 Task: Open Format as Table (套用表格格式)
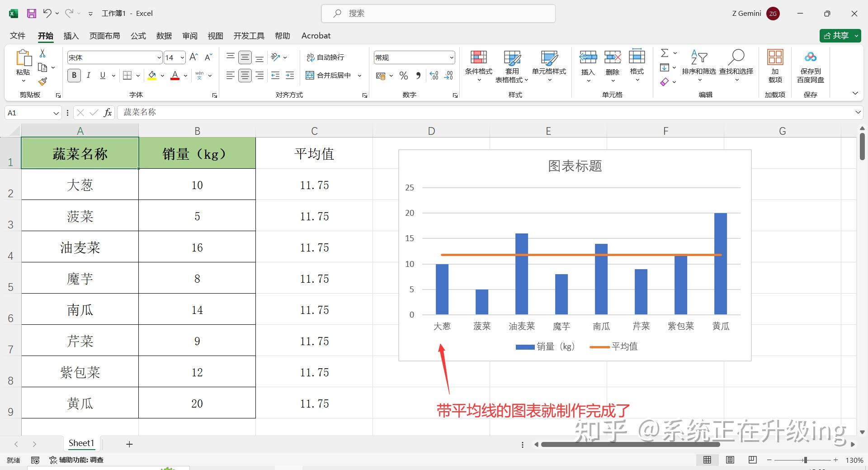coord(512,66)
